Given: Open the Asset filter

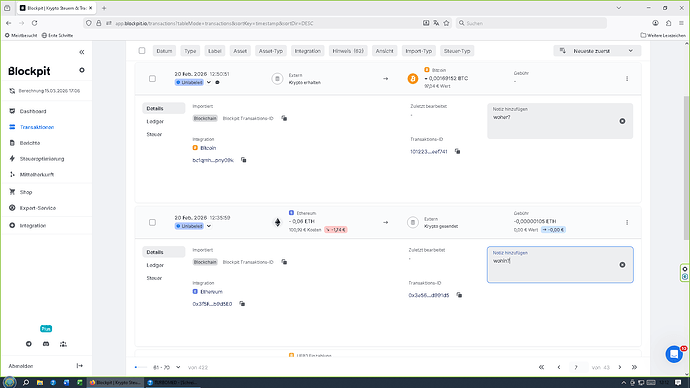Looking at the screenshot, I should click(x=240, y=51).
